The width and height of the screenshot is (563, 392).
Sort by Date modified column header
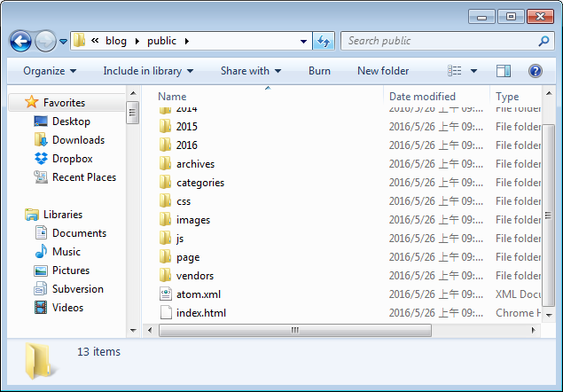[x=422, y=97]
